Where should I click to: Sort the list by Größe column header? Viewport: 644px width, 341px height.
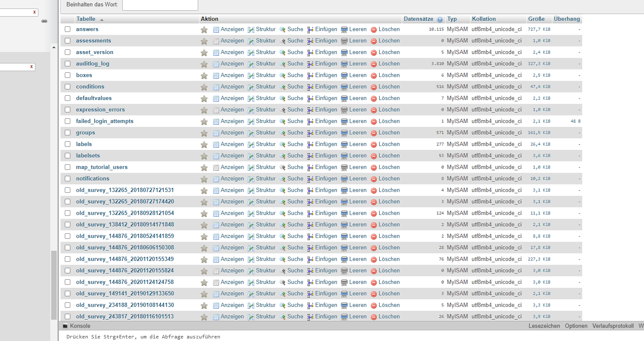tap(536, 19)
